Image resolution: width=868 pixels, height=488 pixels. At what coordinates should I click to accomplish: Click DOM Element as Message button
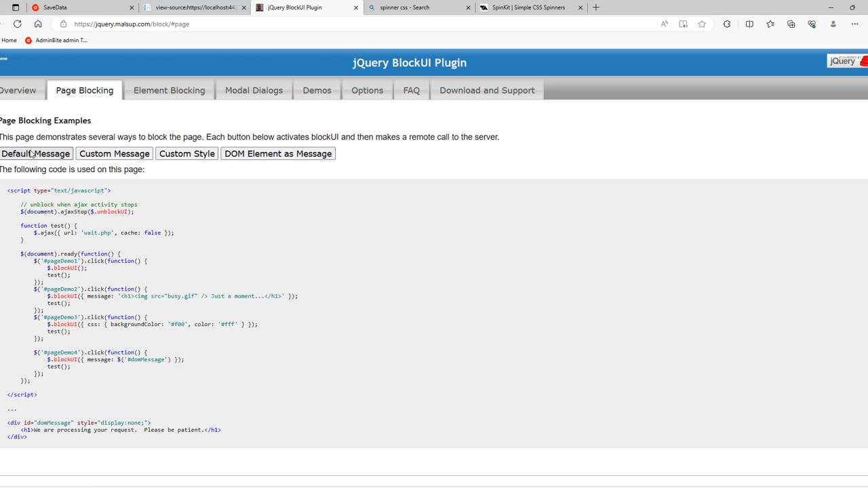click(278, 154)
